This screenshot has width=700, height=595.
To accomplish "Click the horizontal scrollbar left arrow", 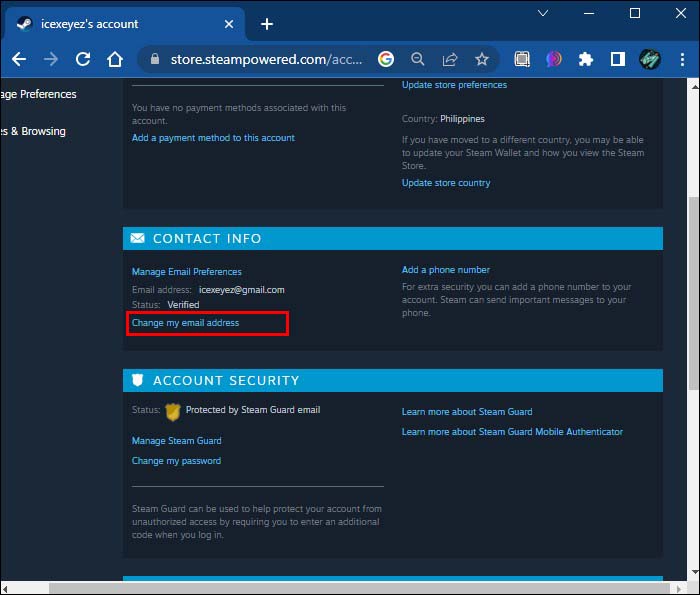I will pos(5,589).
